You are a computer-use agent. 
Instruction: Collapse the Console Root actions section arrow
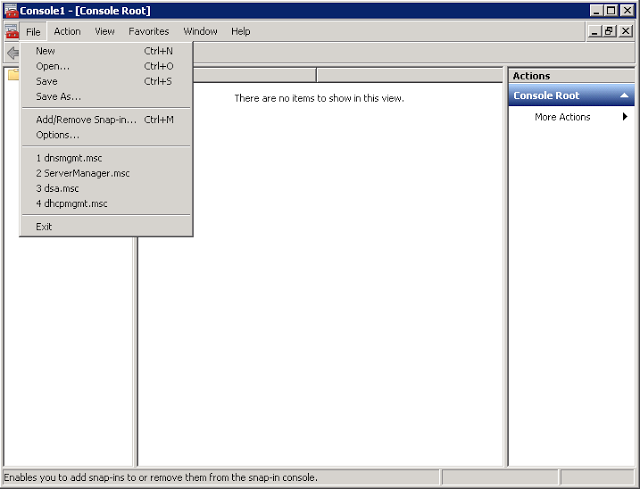624,96
